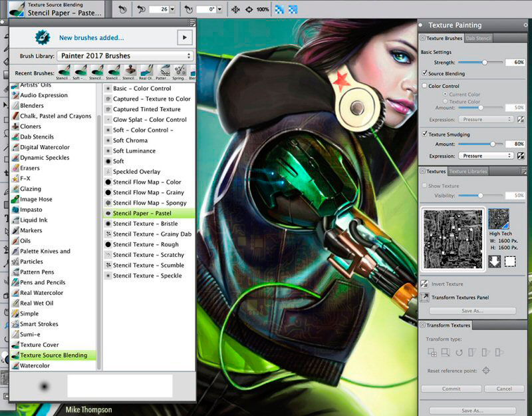Switch to the Dab Stencil tab
Viewport: 532px width, 416px height.
click(x=478, y=38)
